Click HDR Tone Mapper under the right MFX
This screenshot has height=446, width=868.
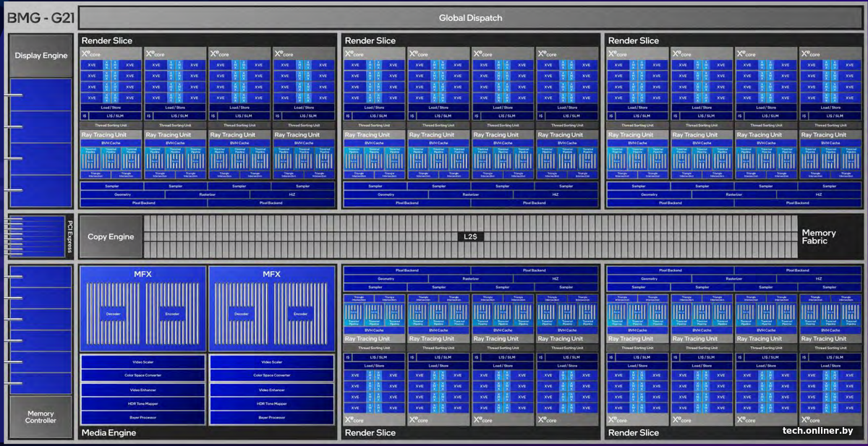pyautogui.click(x=272, y=403)
